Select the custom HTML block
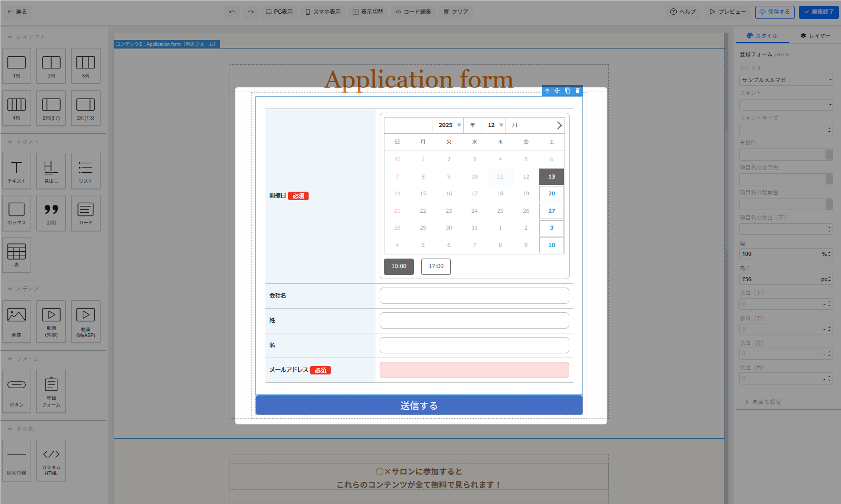Screen dimensions: 841x504 pos(51,460)
